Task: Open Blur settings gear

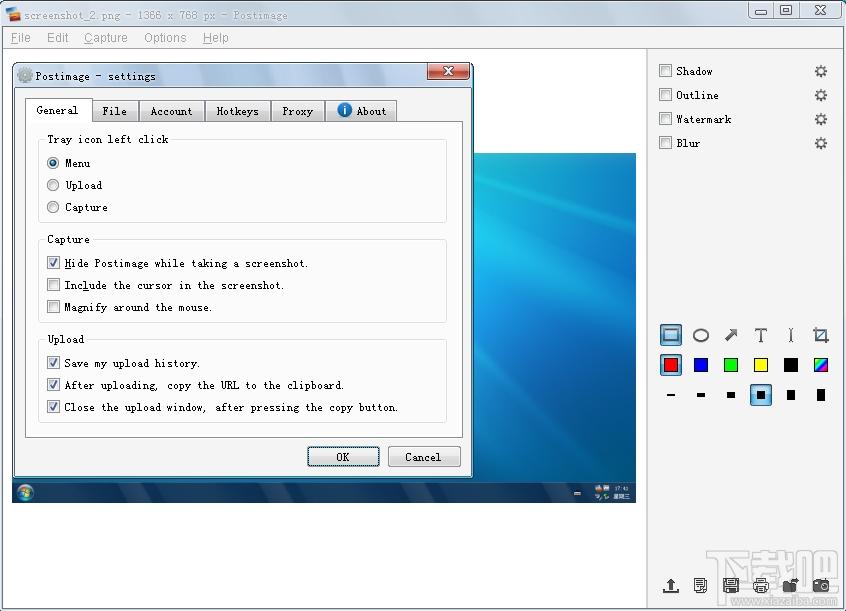Action: [x=821, y=143]
